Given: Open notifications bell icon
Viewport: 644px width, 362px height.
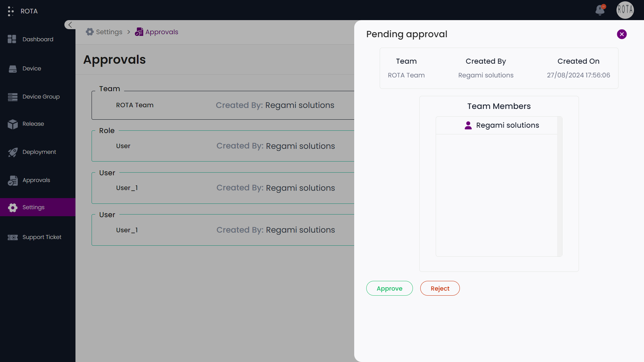Looking at the screenshot, I should pyautogui.click(x=600, y=10).
